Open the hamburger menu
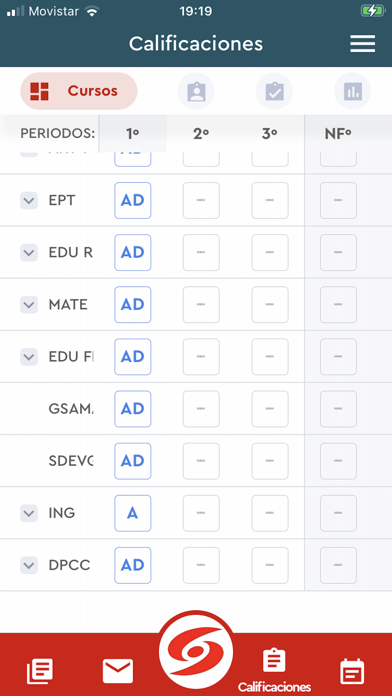The width and height of the screenshot is (392, 696). [x=362, y=44]
